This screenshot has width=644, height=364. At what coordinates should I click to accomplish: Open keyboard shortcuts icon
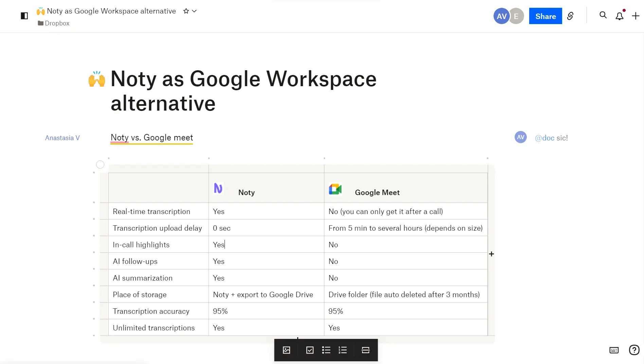[x=614, y=350]
